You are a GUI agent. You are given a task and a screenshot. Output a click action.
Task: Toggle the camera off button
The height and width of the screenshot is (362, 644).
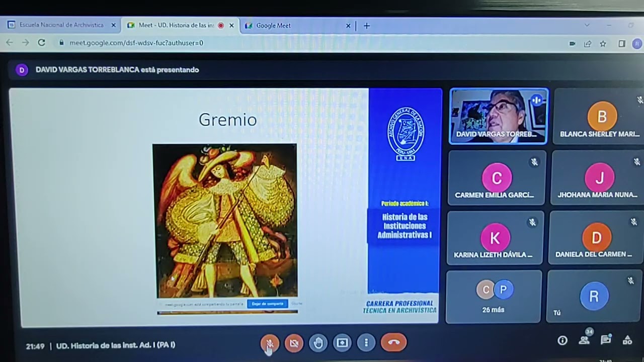[x=294, y=343]
